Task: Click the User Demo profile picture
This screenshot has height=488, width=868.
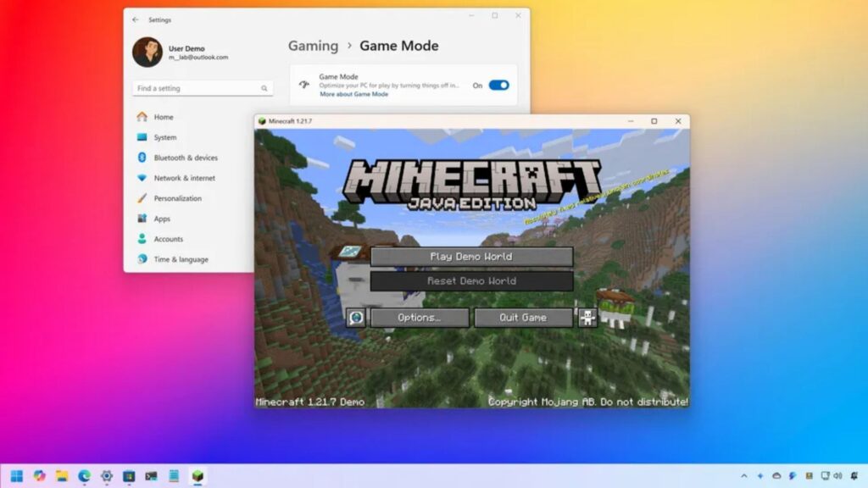Action: pos(147,52)
